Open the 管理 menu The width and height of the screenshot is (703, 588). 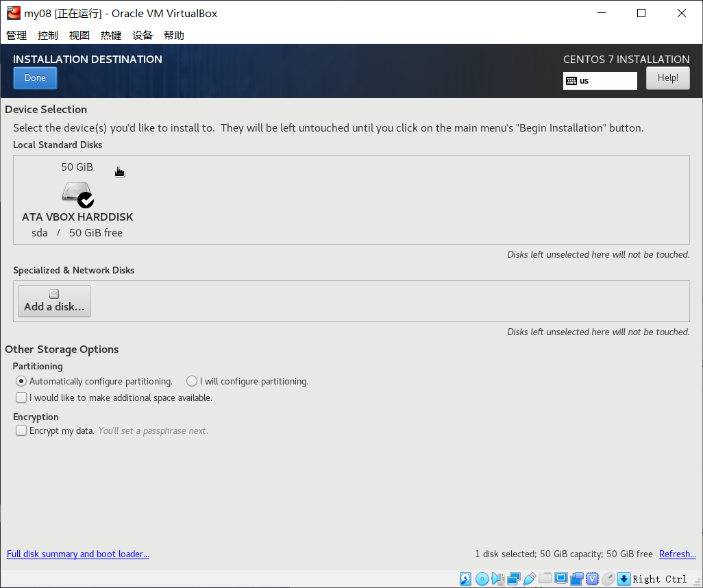[16, 36]
